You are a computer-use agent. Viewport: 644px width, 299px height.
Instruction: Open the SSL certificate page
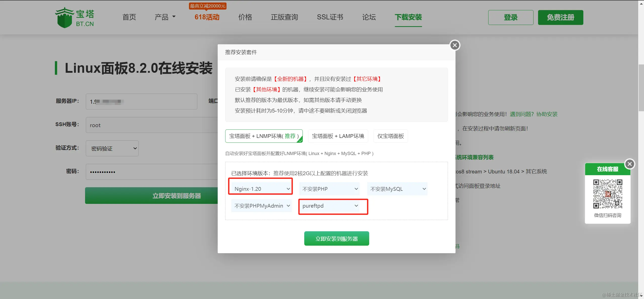pos(330,17)
